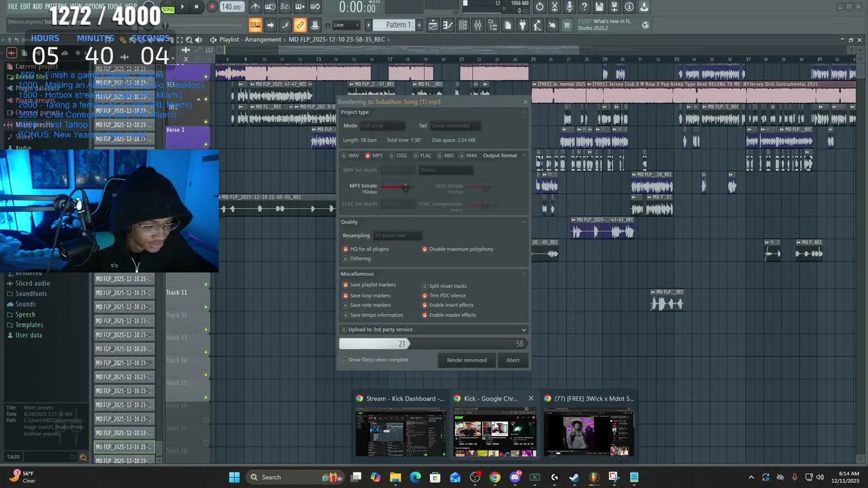868x488 pixels.
Task: Collapse the Quality section arrow
Action: [524, 222]
